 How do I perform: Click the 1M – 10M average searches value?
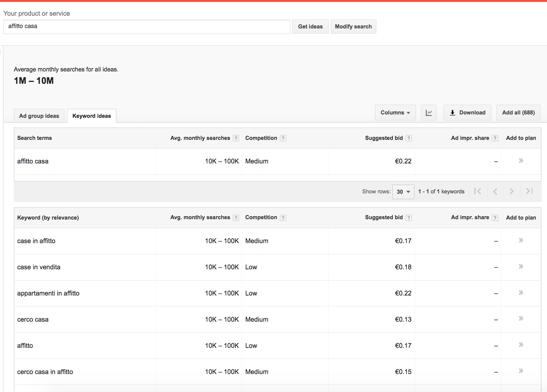point(34,81)
